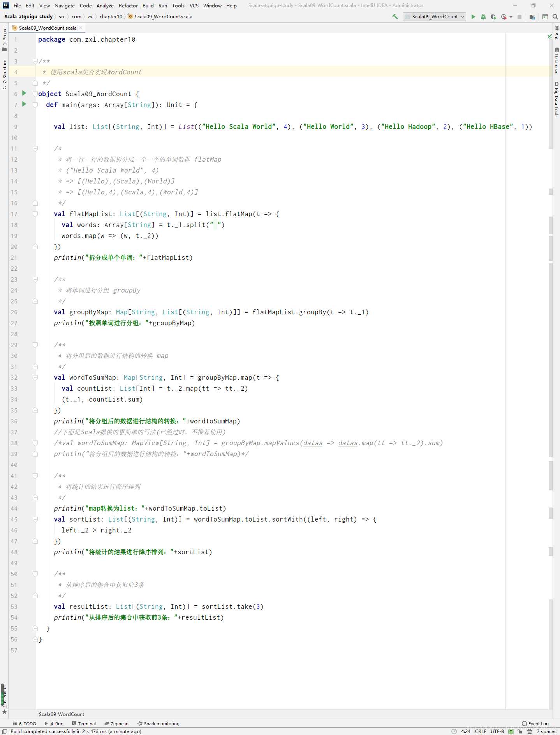Image resolution: width=560 pixels, height=735 pixels.
Task: Select the Scala09_WordCount.scala editor tab
Action: 48,28
